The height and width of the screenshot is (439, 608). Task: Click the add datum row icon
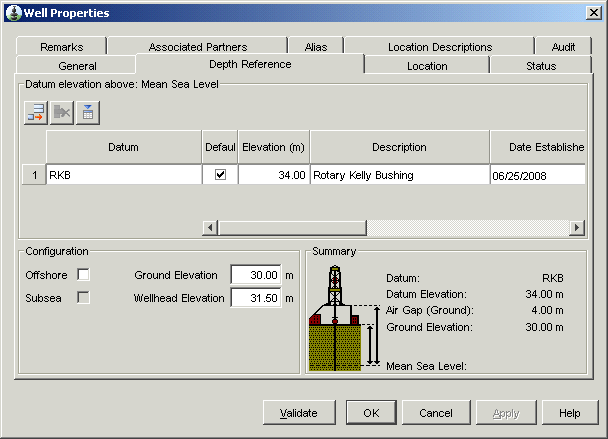(36, 113)
